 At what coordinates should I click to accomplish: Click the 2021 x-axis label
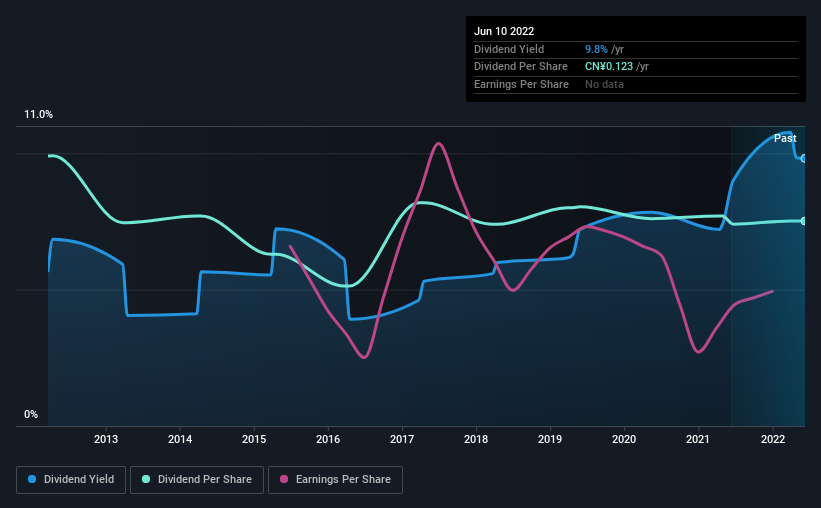[x=698, y=439]
